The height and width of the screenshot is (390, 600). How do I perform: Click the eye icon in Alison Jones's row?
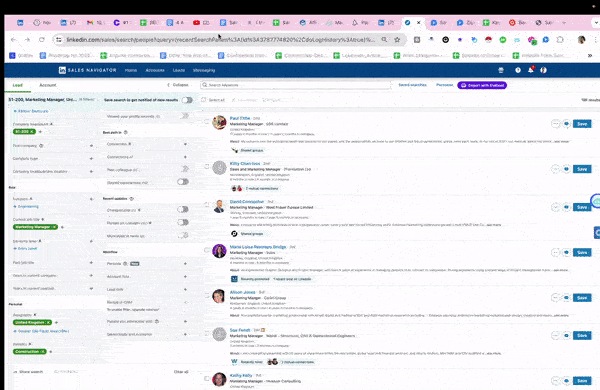point(567,297)
